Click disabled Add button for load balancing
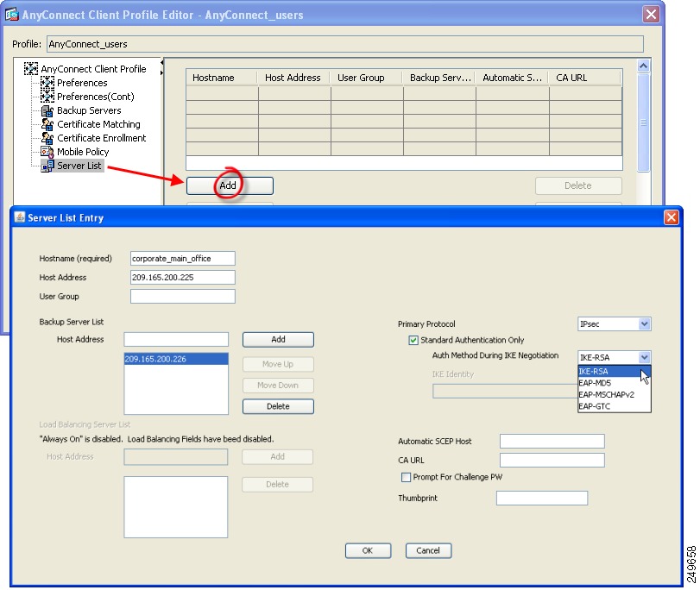Viewport: 700px width, 590px height. 278,456
